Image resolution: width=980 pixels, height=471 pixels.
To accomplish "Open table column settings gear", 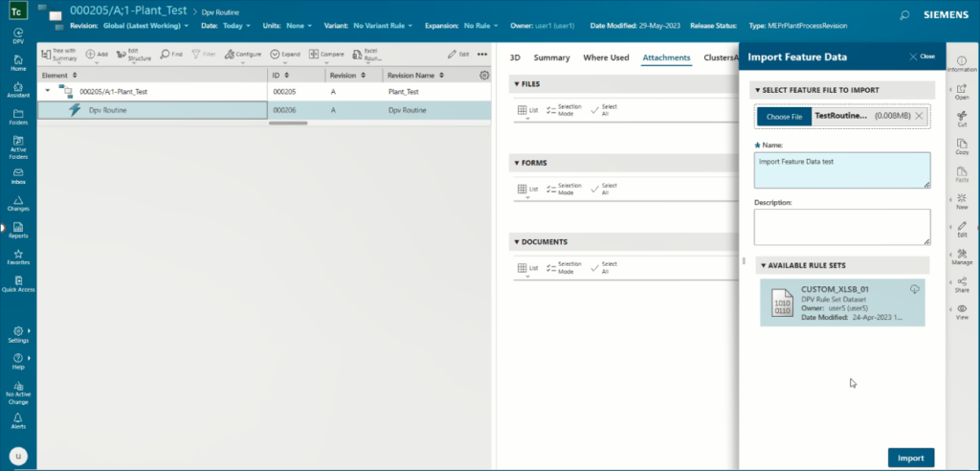I will (483, 75).
